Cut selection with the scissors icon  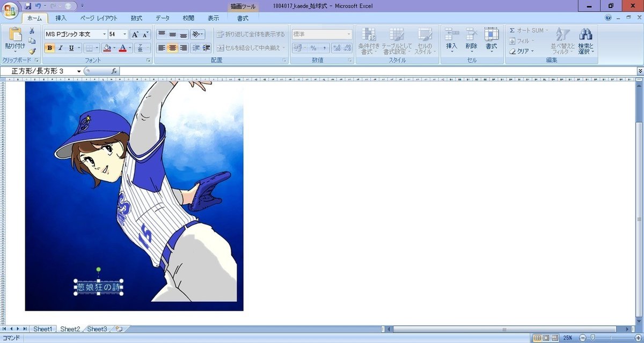point(32,31)
